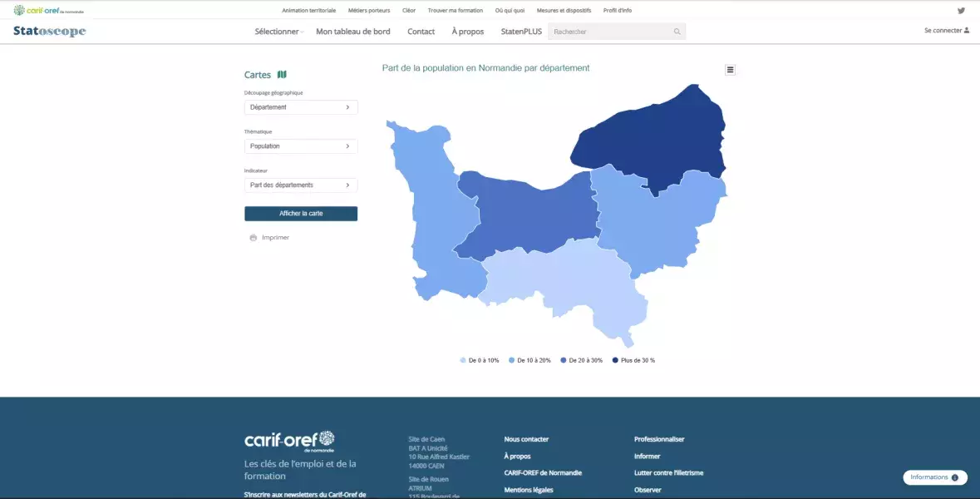The image size is (980, 499).
Task: Open the chart hamburger menu icon
Action: pos(730,70)
